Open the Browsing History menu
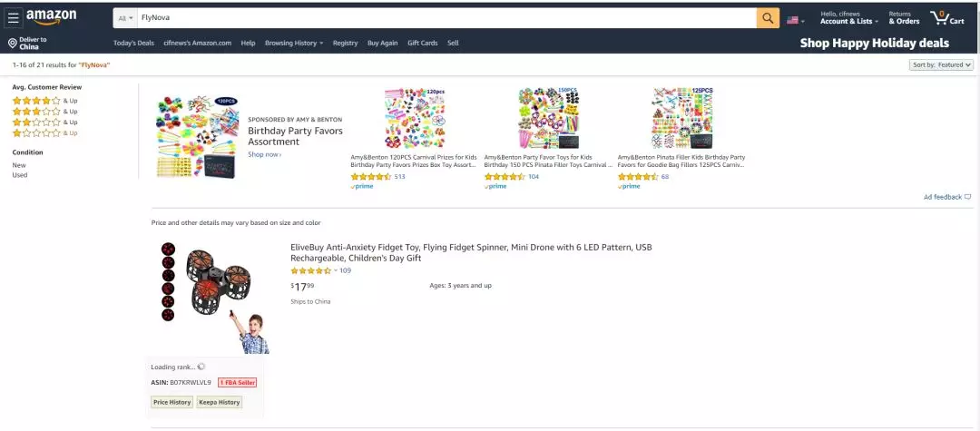This screenshot has height=431, width=980. [293, 43]
